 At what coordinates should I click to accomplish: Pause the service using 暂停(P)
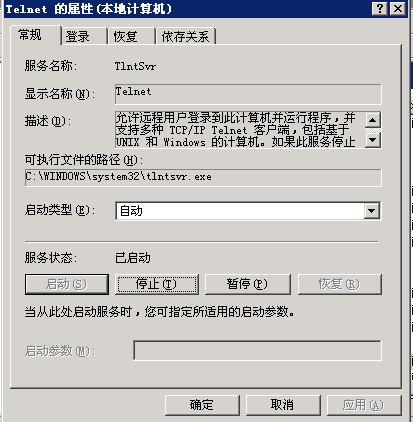coord(247,284)
